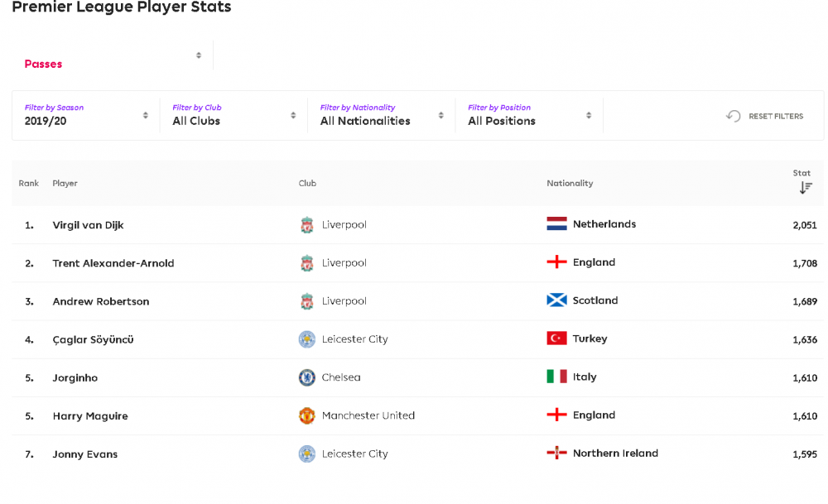This screenshot has width=828, height=504.
Task: Click the Netherlands flag icon
Action: point(556,223)
